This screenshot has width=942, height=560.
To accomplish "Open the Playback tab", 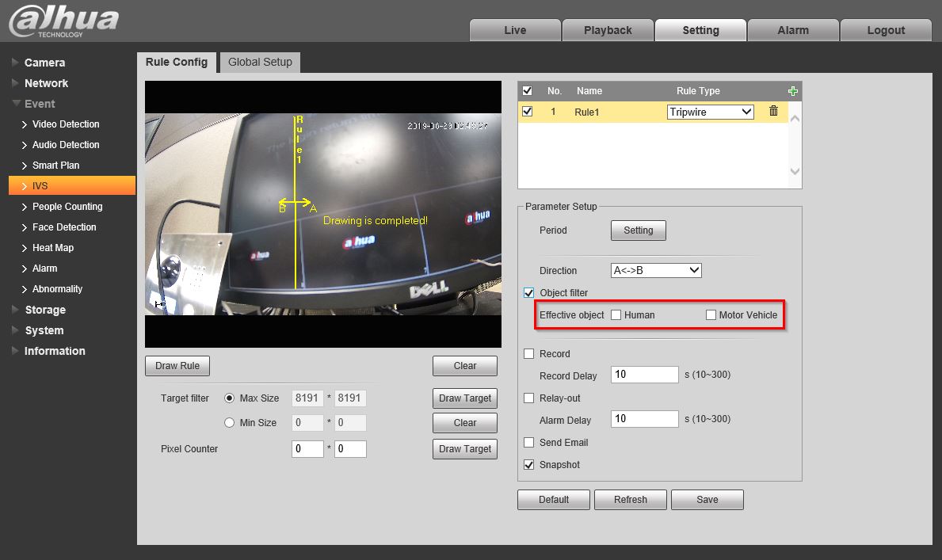I will point(608,30).
